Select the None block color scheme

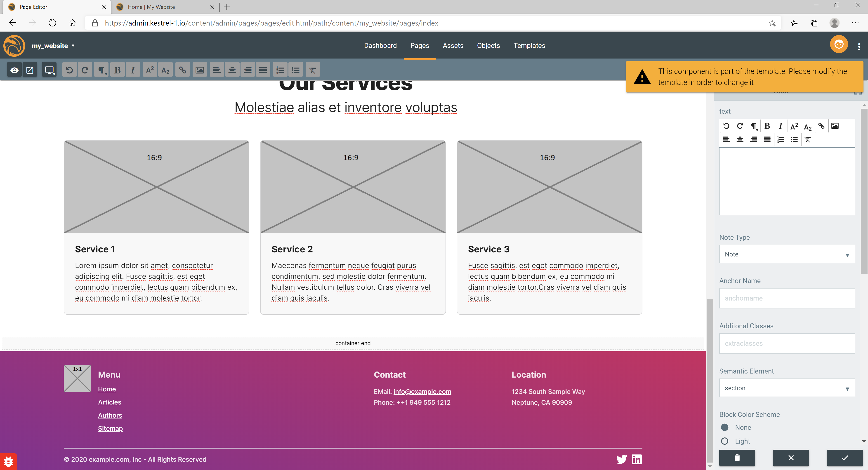coord(725,427)
